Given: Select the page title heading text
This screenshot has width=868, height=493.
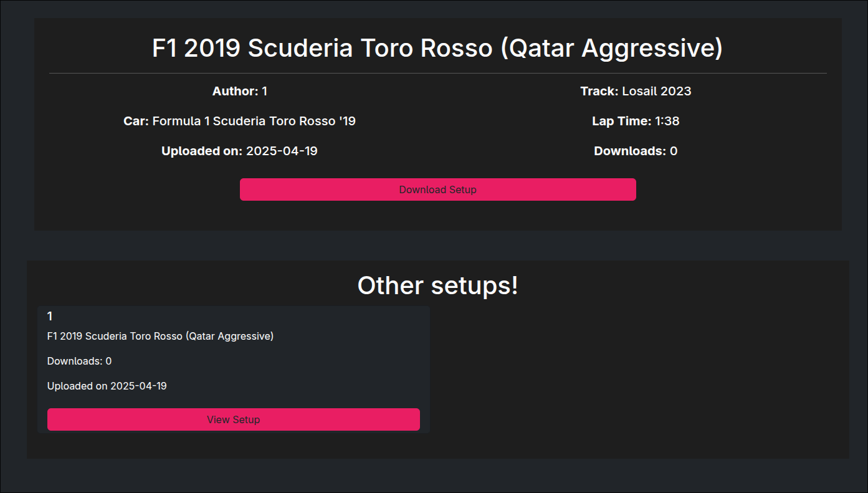Looking at the screenshot, I should (437, 48).
